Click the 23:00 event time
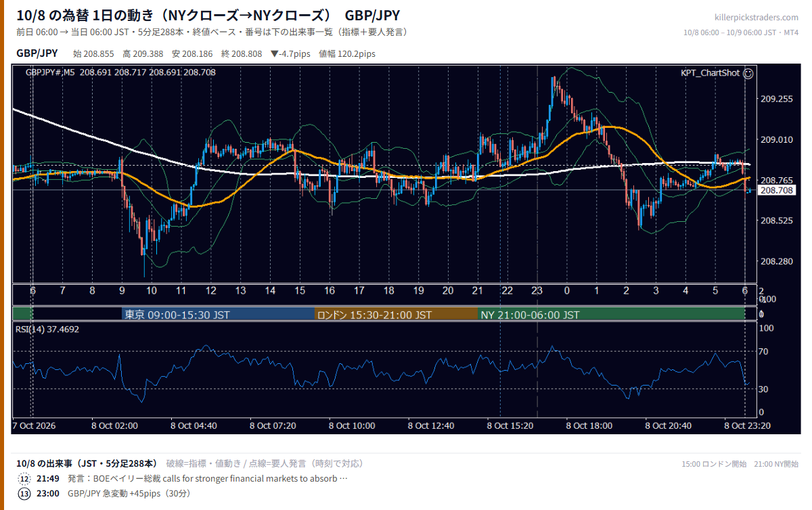 pyautogui.click(x=48, y=493)
